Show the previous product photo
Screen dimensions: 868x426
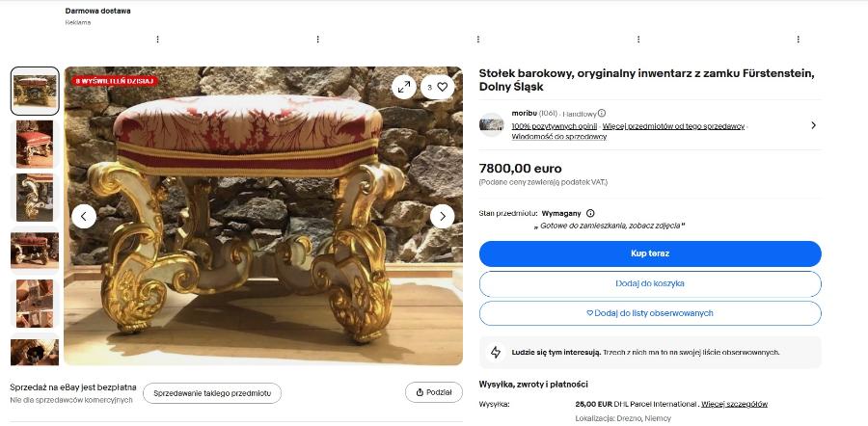(85, 216)
